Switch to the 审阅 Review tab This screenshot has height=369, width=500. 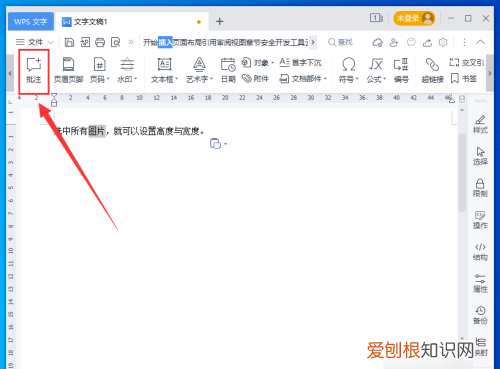(x=224, y=43)
